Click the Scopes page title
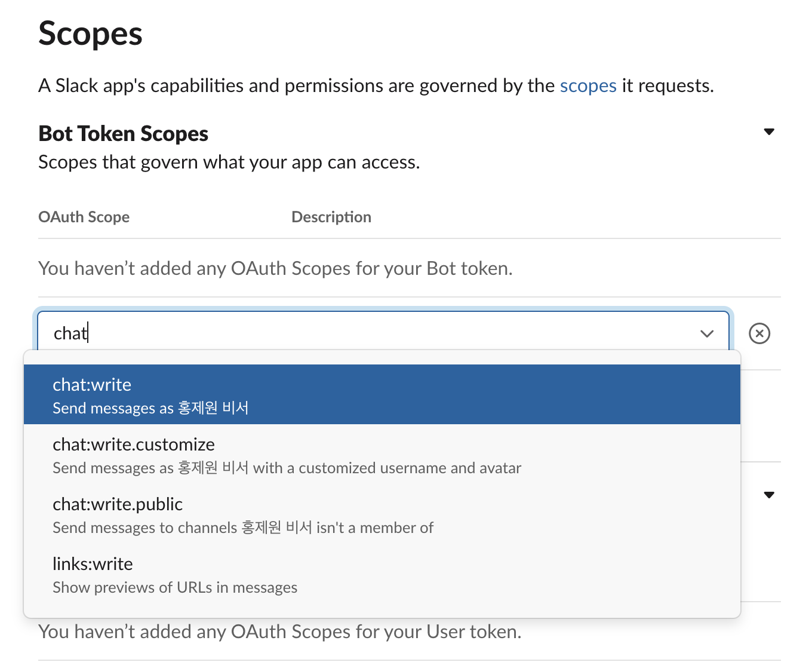Viewport: 812px width, 668px height. pyautogui.click(x=90, y=33)
